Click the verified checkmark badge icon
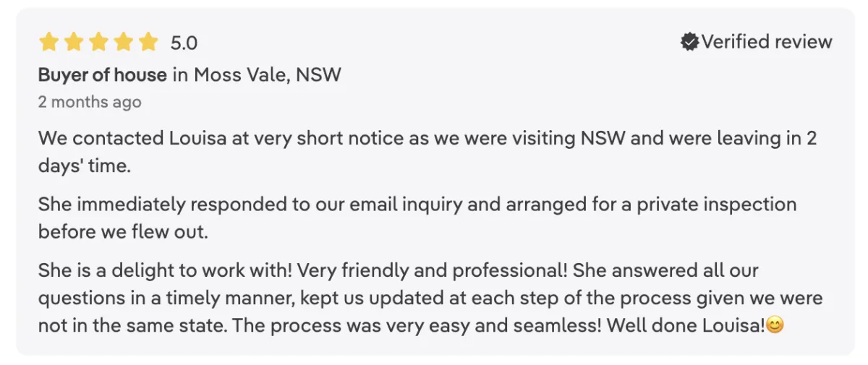Image resolution: width=868 pixels, height=365 pixels. 689,42
